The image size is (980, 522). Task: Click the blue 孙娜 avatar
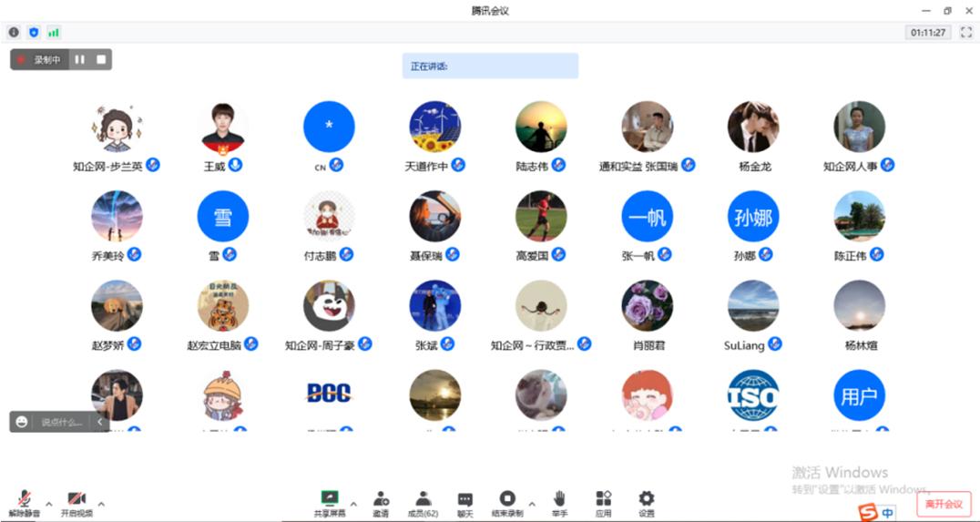(x=753, y=216)
